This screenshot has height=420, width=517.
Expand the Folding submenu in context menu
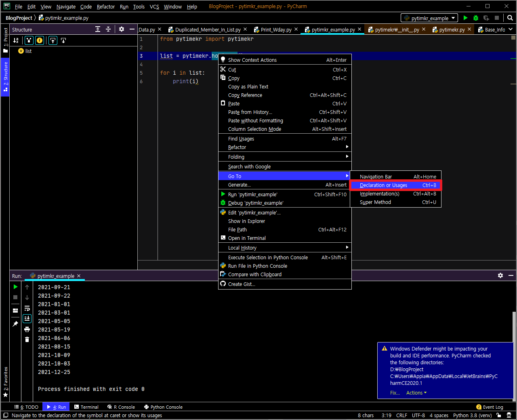coord(285,157)
